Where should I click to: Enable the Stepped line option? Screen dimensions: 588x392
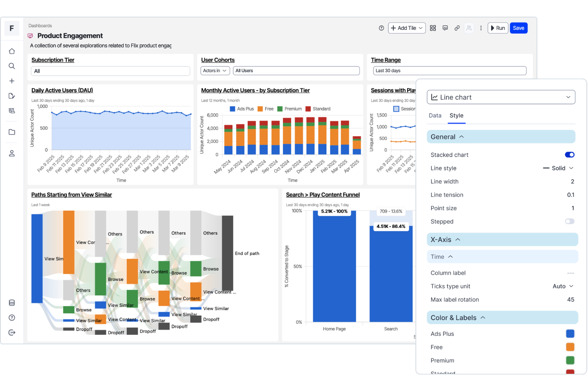click(x=569, y=221)
